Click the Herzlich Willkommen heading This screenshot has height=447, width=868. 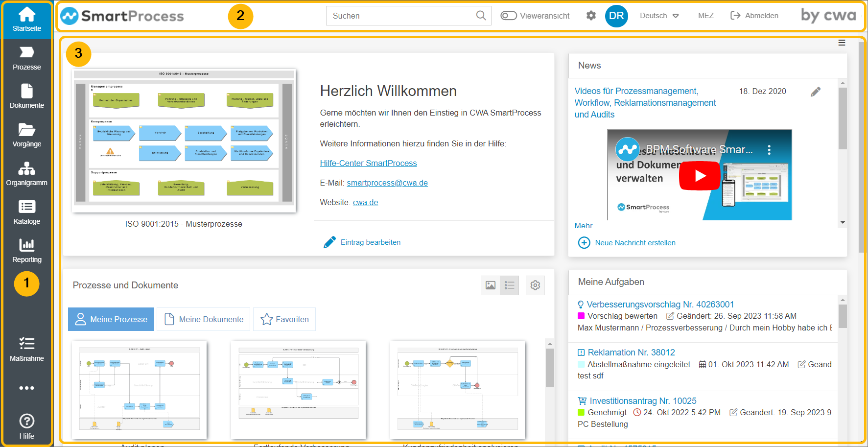tap(388, 91)
